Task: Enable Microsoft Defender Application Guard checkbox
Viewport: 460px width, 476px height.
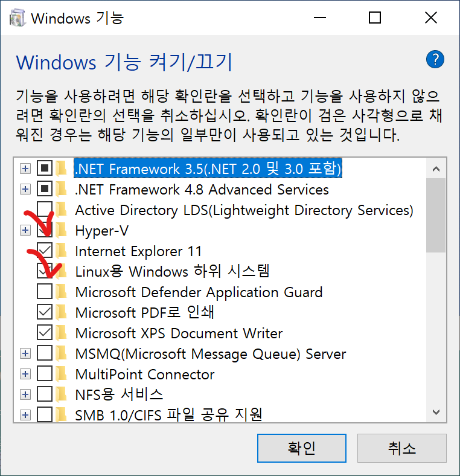Action: [x=45, y=291]
